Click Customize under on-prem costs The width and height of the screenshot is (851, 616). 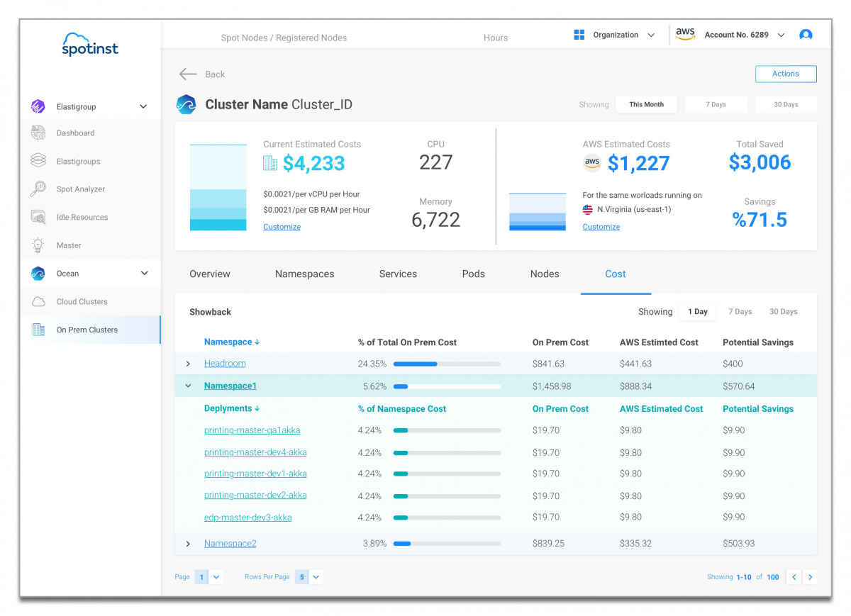(x=282, y=227)
